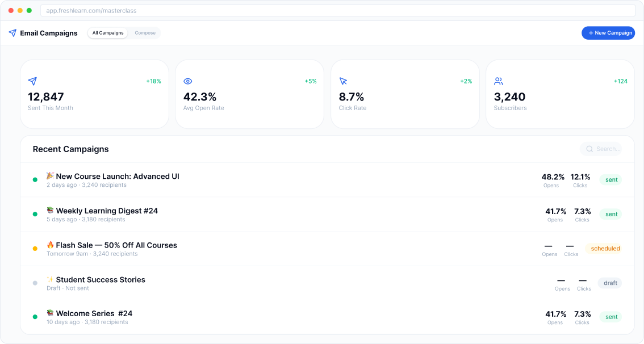Click the browser address bar URL
This screenshot has height=344, width=644.
[91, 11]
